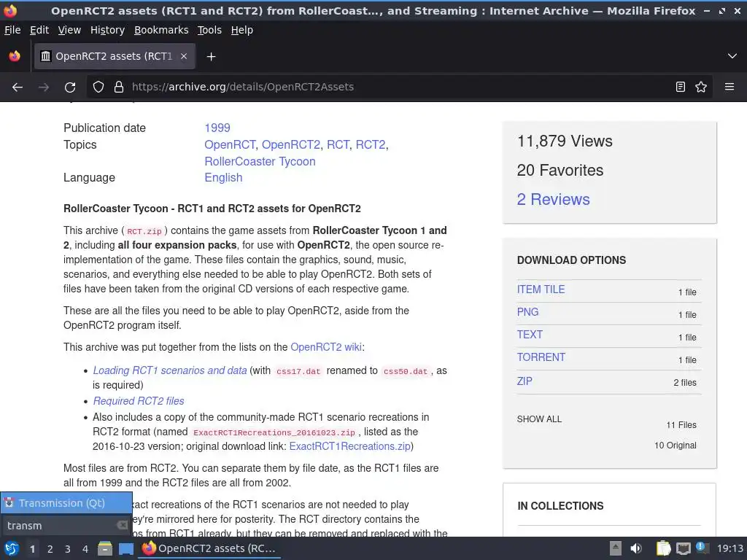Expand the ZIP download option
The width and height of the screenshot is (747, 560).
point(525,381)
